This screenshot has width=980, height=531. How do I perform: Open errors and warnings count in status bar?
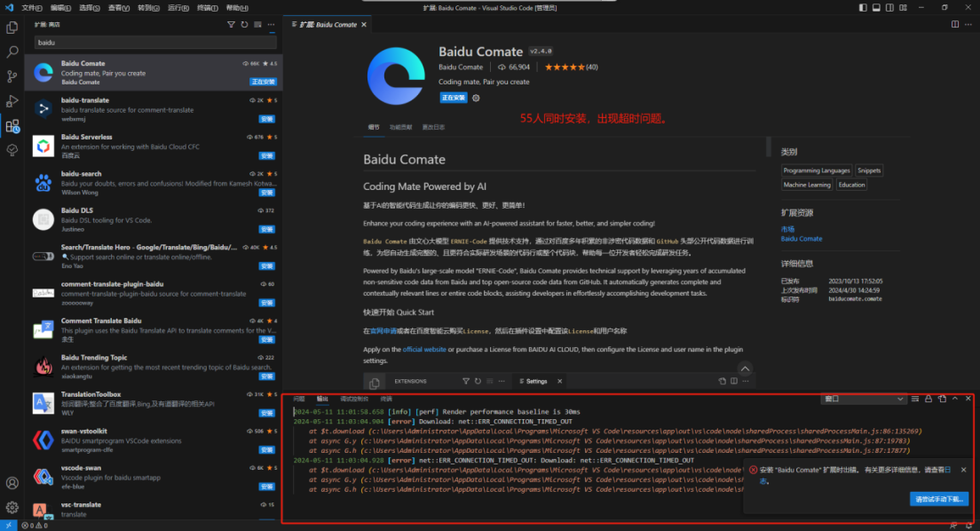[x=35, y=526]
